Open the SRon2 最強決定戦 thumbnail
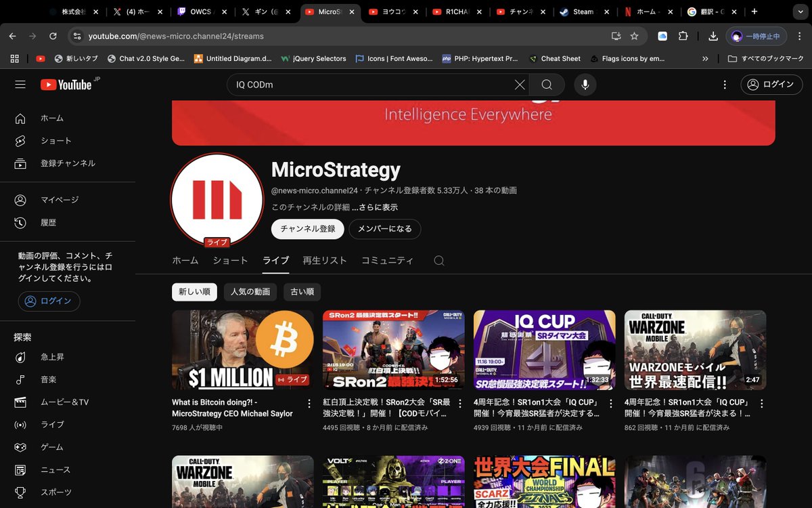 pos(394,350)
